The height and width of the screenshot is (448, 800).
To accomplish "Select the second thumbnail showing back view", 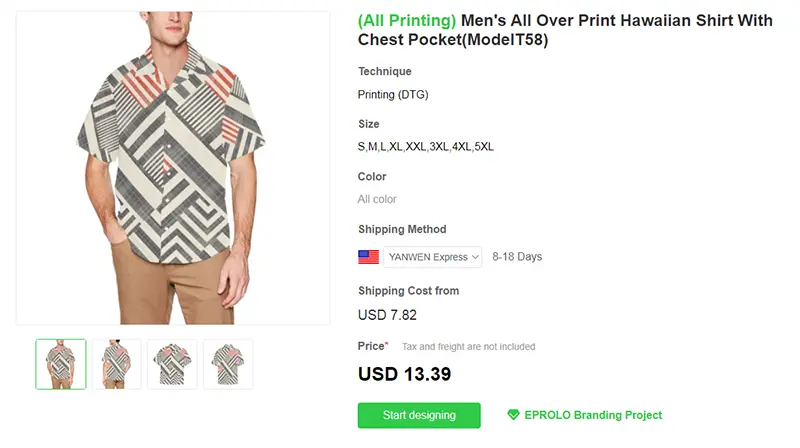I will [x=117, y=364].
